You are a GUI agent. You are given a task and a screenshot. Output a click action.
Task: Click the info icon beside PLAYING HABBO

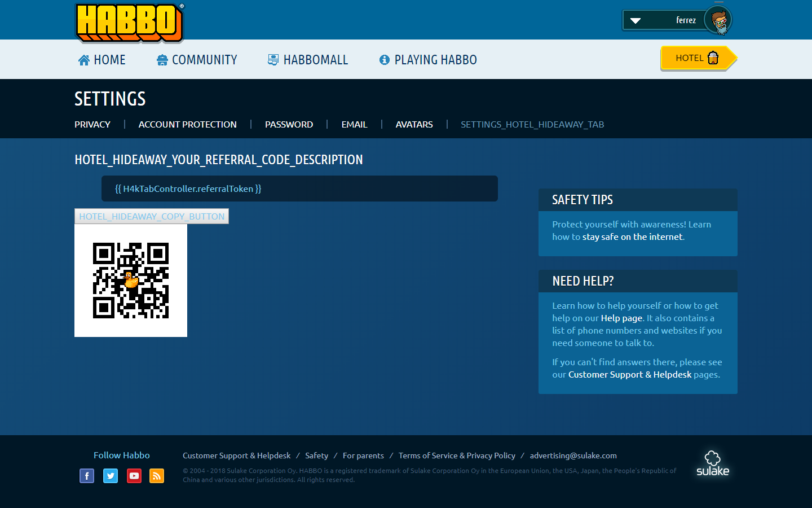[x=385, y=59]
